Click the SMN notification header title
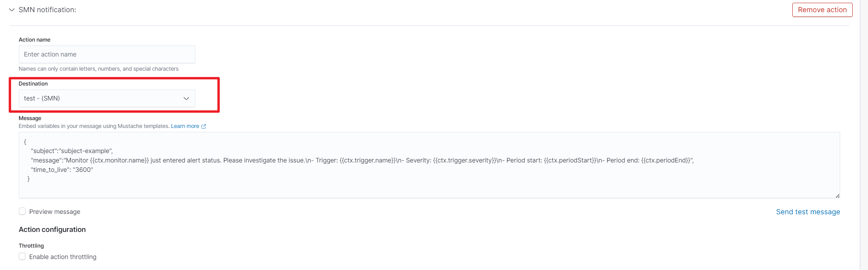 pyautogui.click(x=47, y=10)
